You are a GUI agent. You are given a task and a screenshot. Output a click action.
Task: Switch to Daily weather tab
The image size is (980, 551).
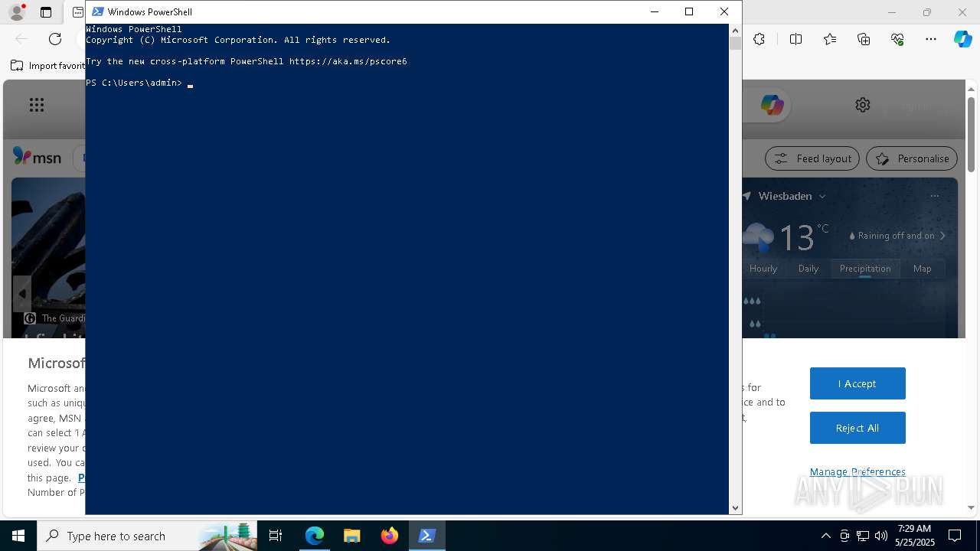(808, 269)
